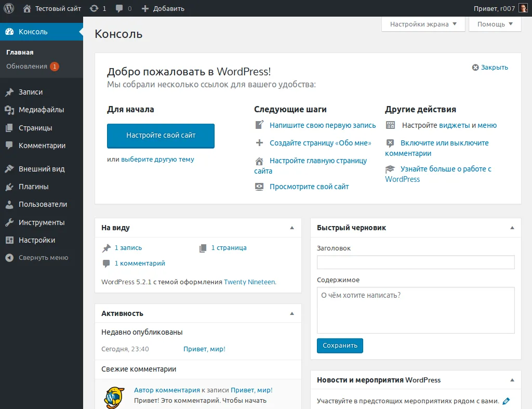532x409 pixels.
Task: Click Сохранить draft button
Action: (x=340, y=346)
